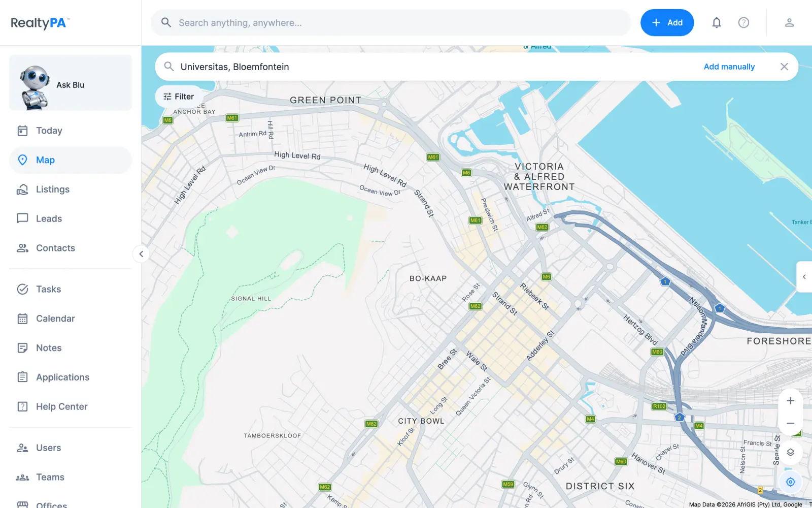
Task: Open Leads in sidebar
Action: (71, 218)
